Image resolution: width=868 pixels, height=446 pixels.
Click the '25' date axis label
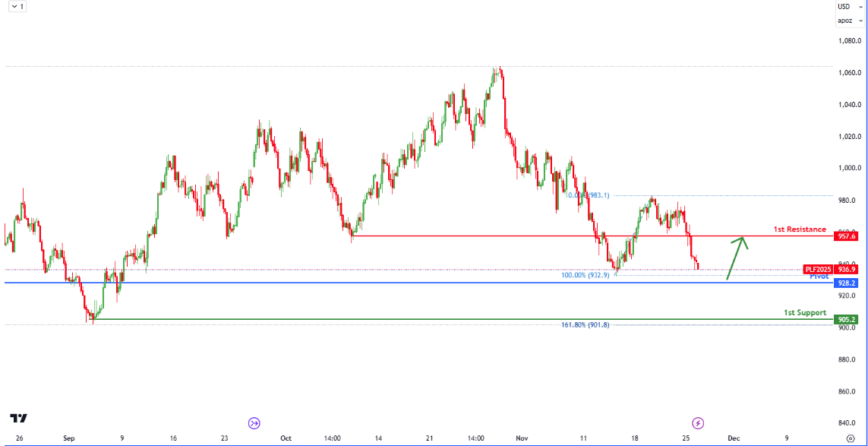(x=686, y=438)
